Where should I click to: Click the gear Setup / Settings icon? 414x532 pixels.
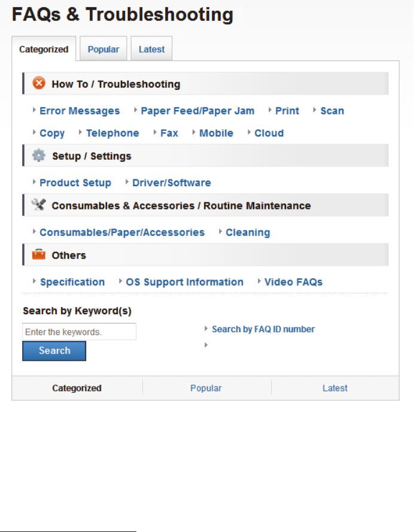click(x=39, y=156)
